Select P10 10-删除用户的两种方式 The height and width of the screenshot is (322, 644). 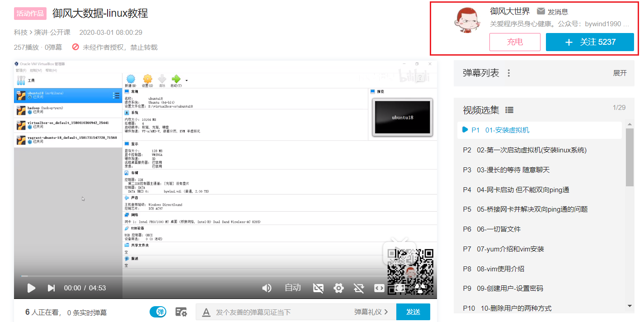pyautogui.click(x=540, y=308)
